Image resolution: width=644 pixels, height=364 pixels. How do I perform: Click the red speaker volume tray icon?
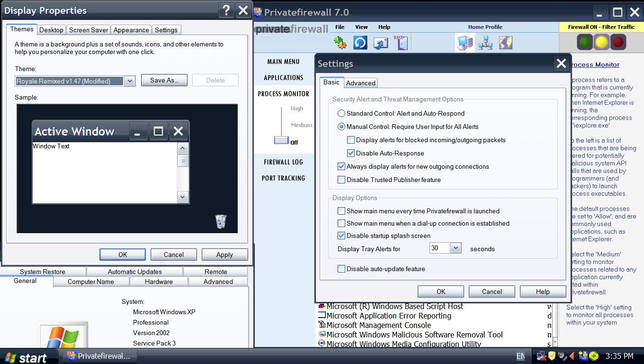tap(573, 356)
